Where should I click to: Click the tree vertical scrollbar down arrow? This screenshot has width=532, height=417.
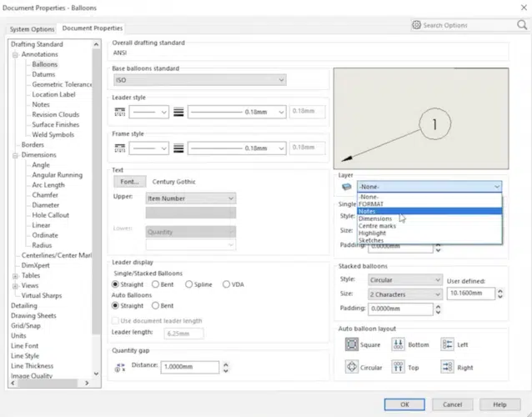(96, 374)
